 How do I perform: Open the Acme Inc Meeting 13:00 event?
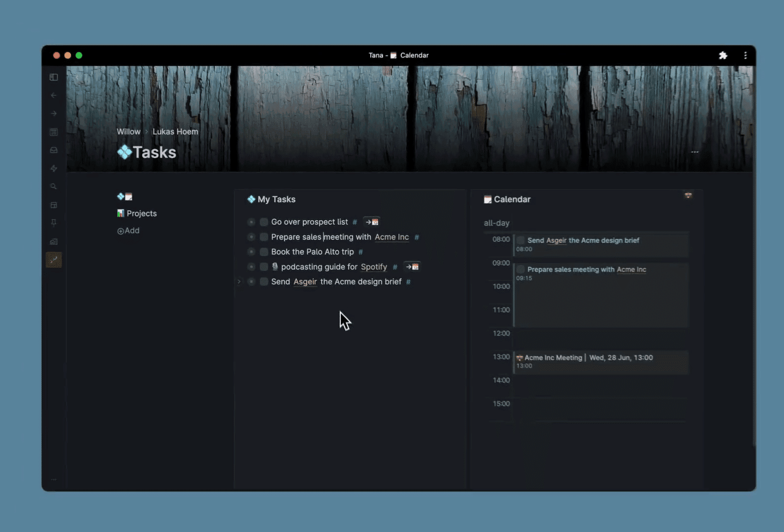601,362
